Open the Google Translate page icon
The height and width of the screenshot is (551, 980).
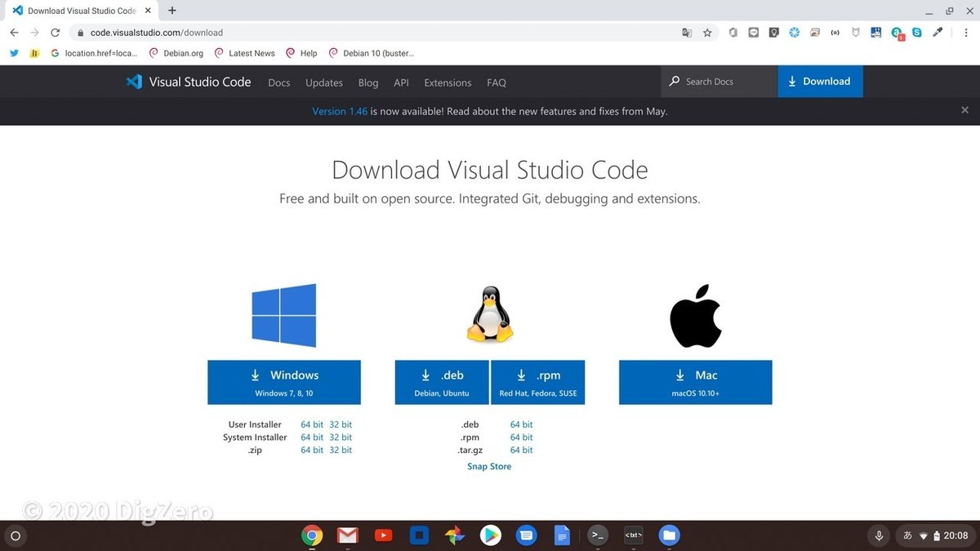[687, 33]
